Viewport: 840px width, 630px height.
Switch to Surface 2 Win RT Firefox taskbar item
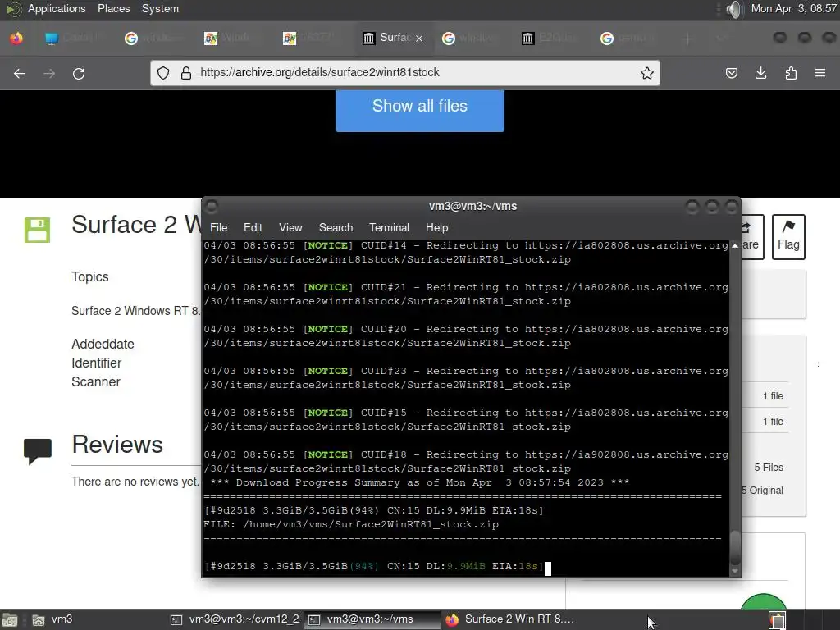(x=510, y=619)
